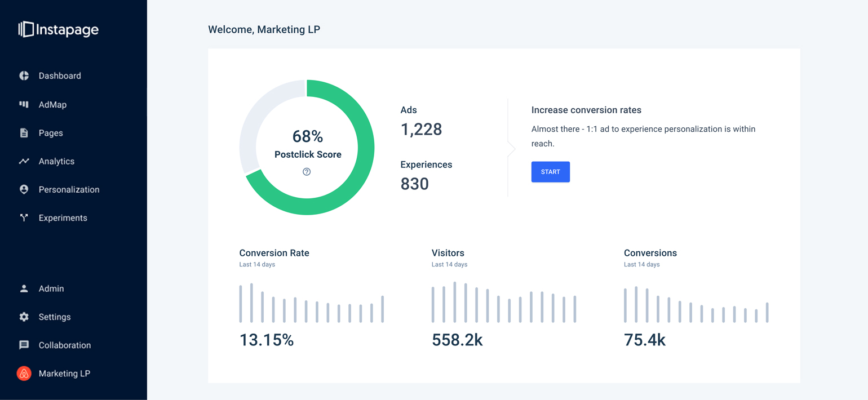Click the Analytics chart icon

[x=24, y=161]
